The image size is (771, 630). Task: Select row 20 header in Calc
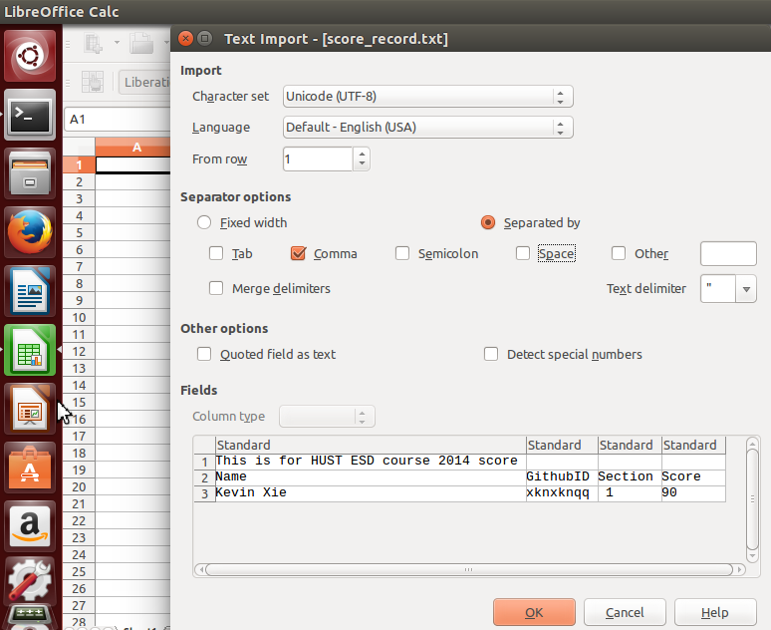pos(79,487)
